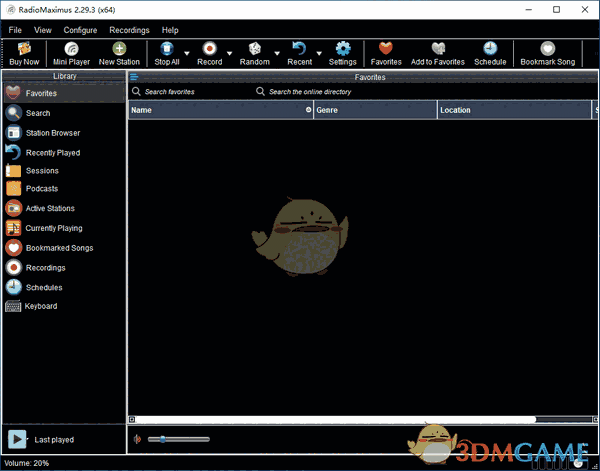Image resolution: width=600 pixels, height=471 pixels.
Task: Add a New Station from toolbar
Action: pos(119,54)
